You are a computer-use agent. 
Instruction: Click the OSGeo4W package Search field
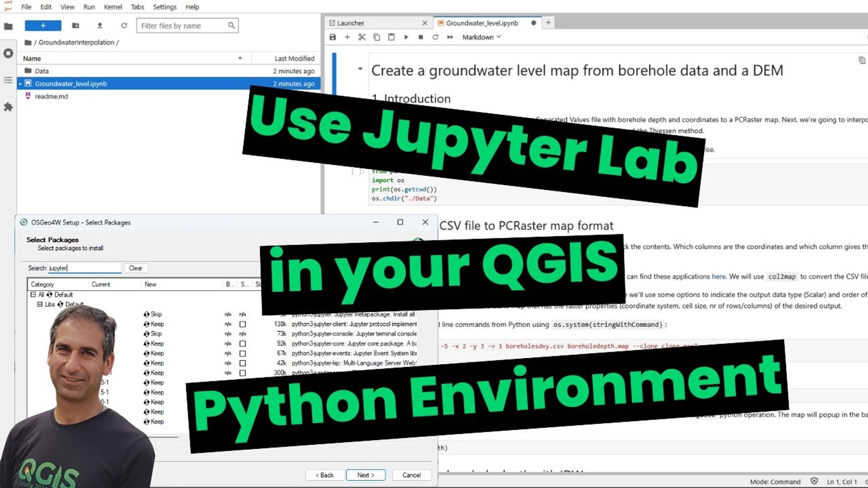click(x=85, y=268)
